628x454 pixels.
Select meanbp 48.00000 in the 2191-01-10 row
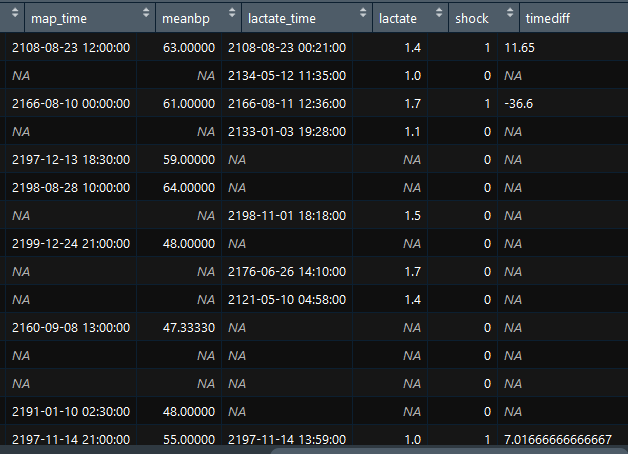pos(189,412)
